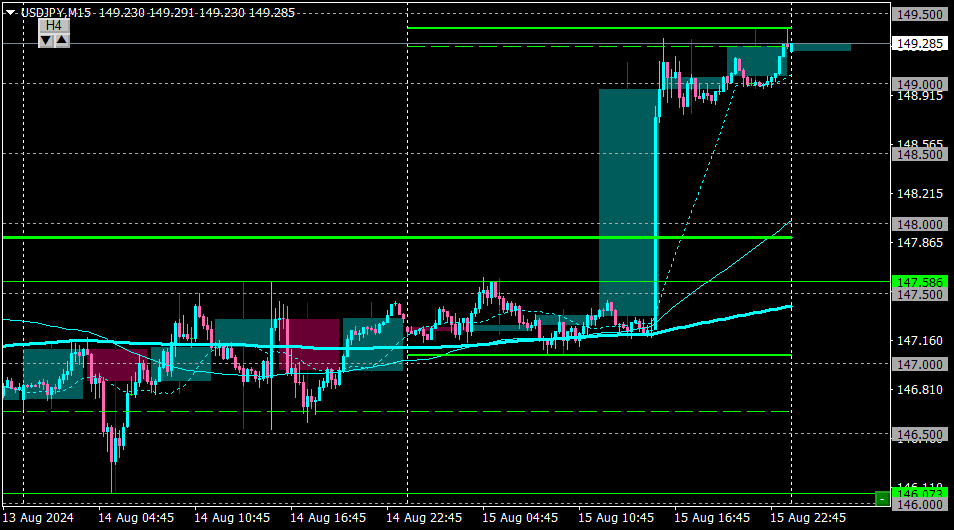Click the 147.160 price scale value
Screen dimensions: 954x530
click(920, 341)
